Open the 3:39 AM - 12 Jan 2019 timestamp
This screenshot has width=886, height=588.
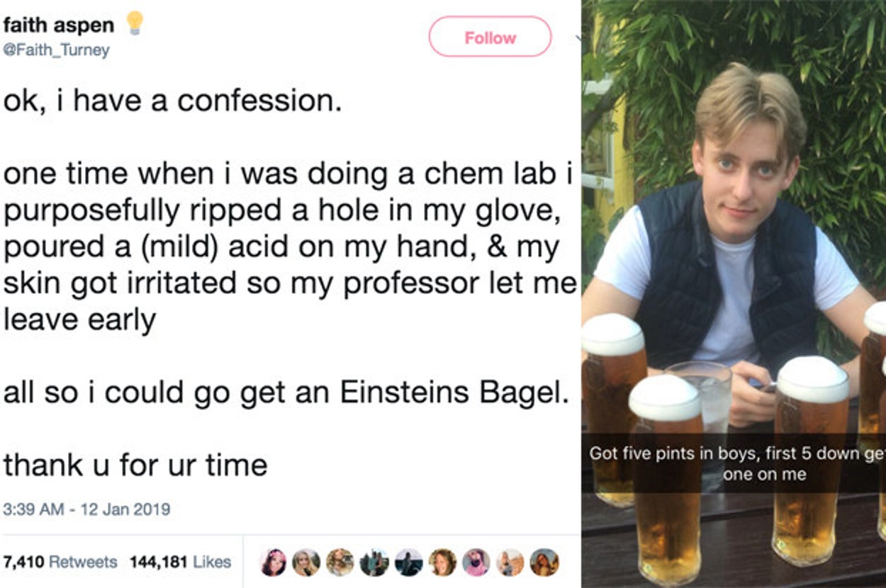tap(86, 509)
